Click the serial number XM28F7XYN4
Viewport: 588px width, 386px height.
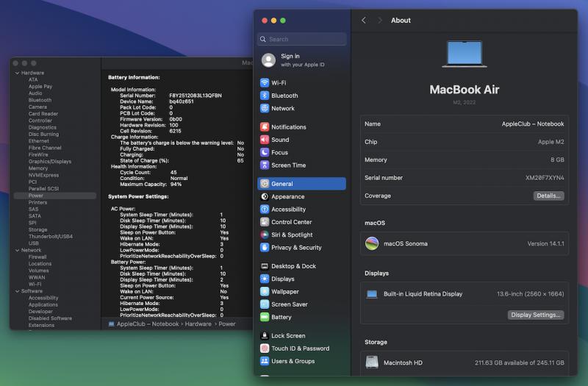tap(545, 178)
